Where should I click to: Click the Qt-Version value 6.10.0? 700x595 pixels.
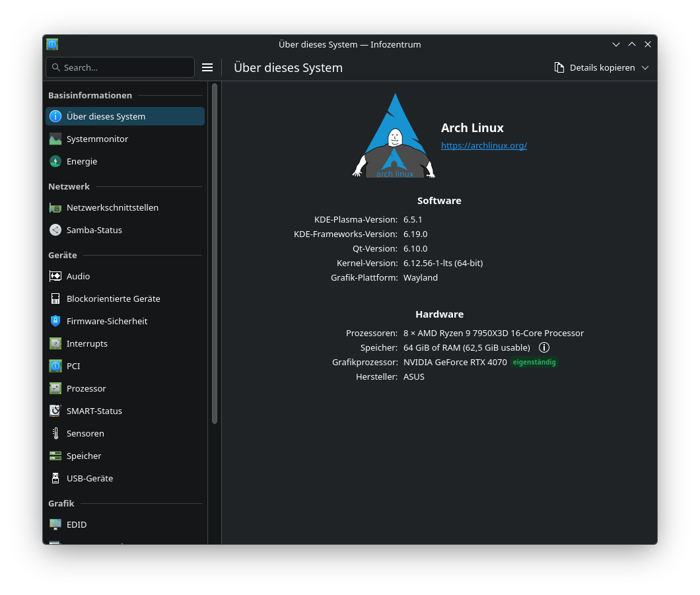[x=415, y=249]
